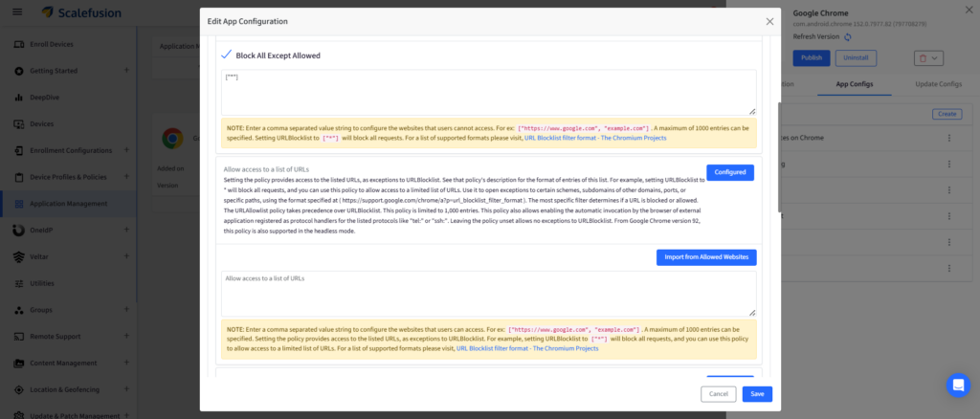
Task: Expand the Remote Support submenu
Action: 126,336
